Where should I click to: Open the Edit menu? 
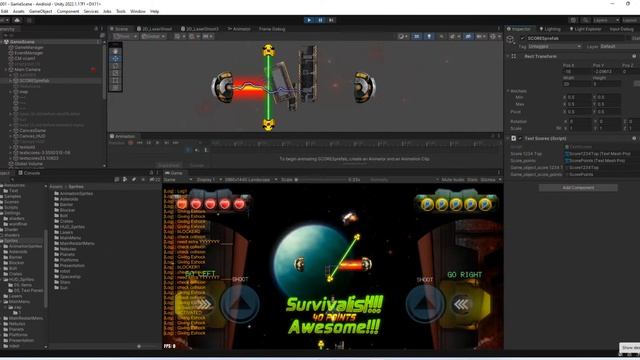pos(4,11)
